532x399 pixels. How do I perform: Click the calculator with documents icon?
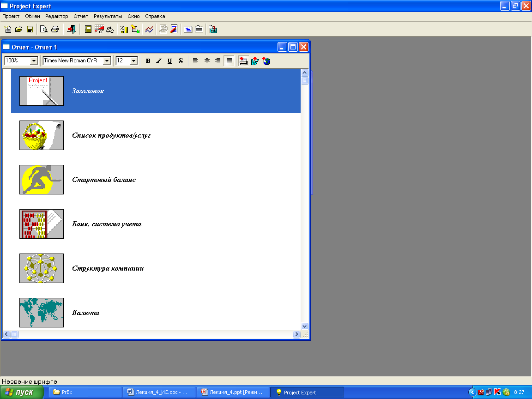[213, 30]
